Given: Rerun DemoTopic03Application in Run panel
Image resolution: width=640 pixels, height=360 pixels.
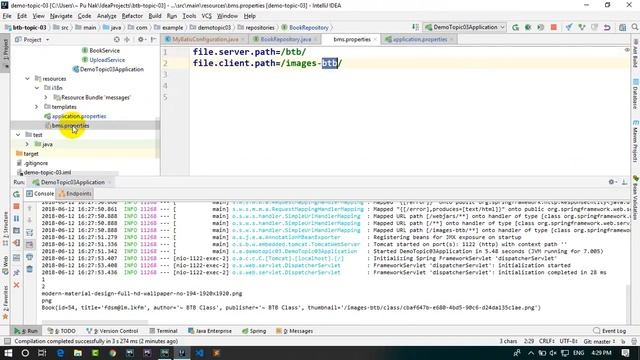Looking at the screenshot, I should tap(16, 194).
